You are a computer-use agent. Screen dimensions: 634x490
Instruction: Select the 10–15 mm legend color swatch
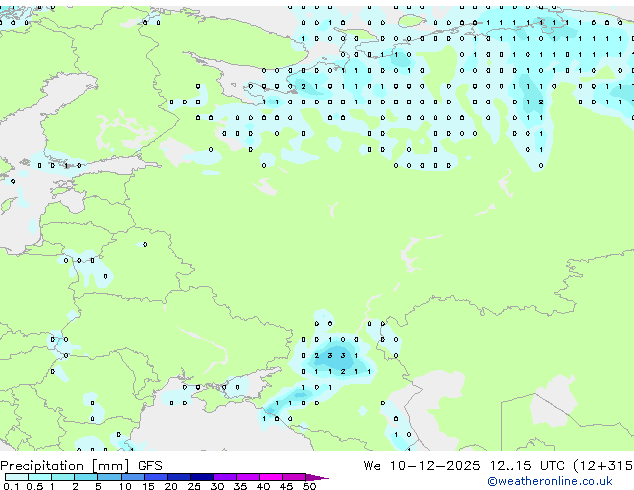[x=133, y=477]
